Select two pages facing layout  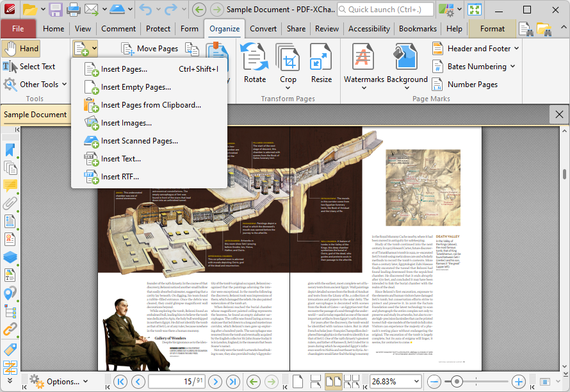(333, 382)
